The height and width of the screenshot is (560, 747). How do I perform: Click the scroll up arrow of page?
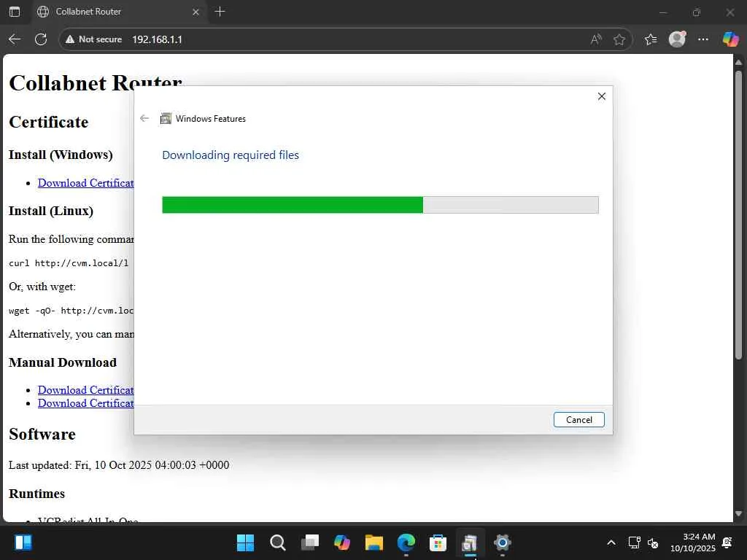(x=738, y=62)
